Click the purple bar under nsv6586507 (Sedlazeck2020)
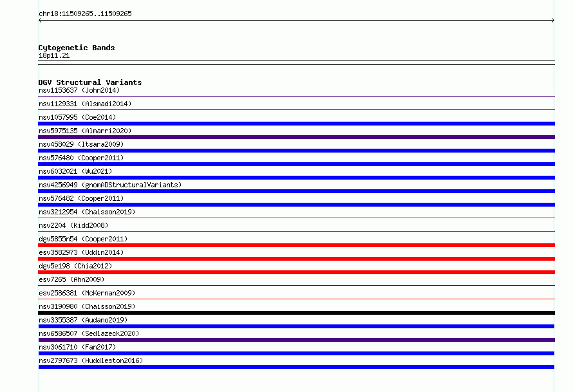The image size is (573, 392). (x=296, y=340)
